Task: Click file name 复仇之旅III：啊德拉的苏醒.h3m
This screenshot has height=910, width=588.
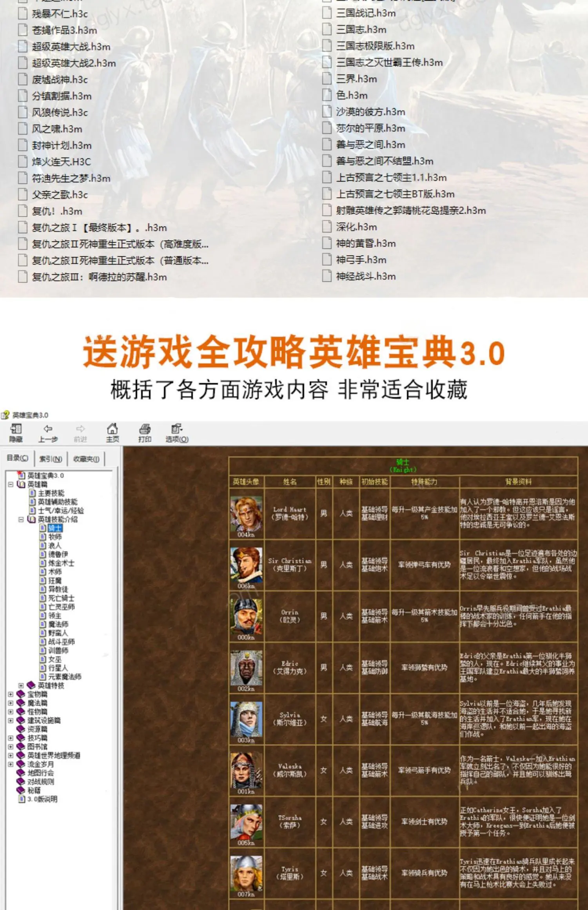Action: tap(100, 277)
